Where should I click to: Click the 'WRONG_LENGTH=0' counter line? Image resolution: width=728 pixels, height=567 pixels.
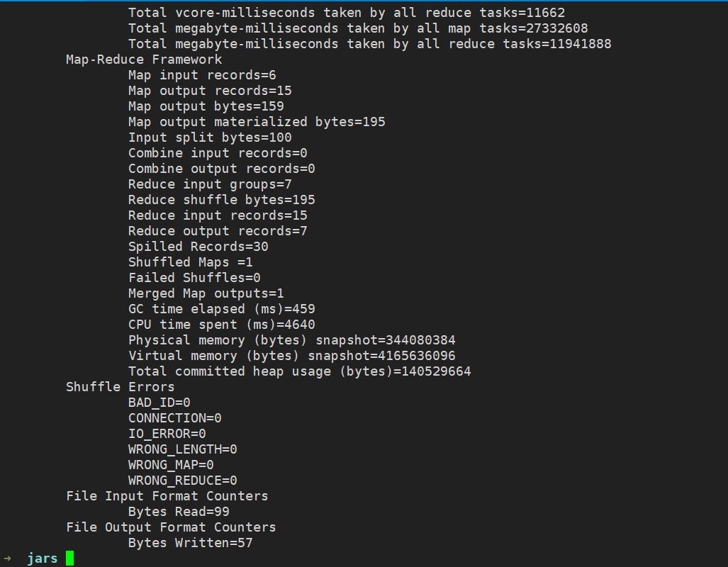[x=183, y=449]
